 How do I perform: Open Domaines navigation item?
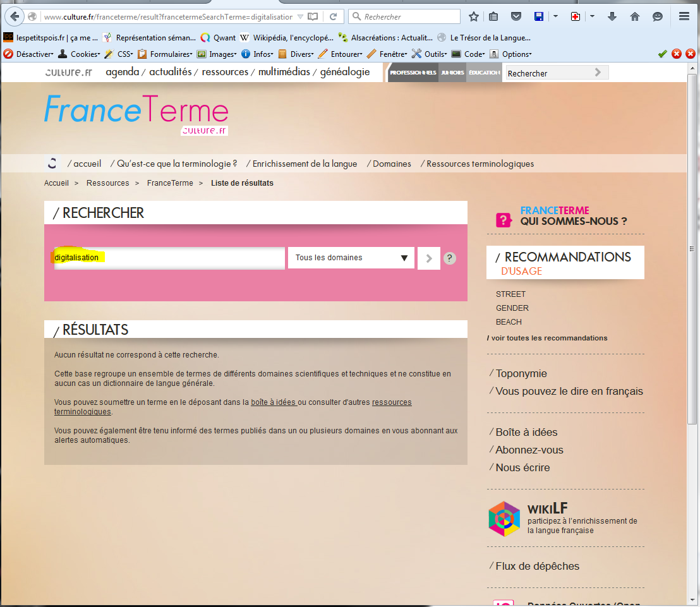click(x=392, y=164)
